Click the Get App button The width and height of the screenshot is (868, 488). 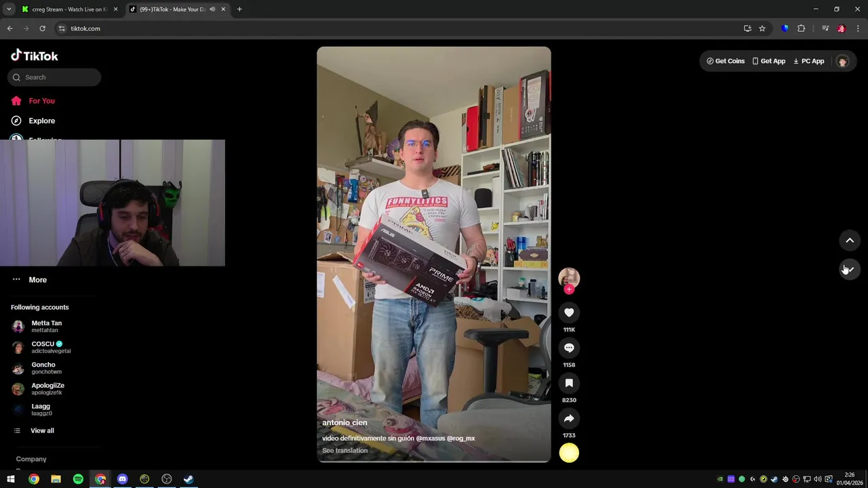tap(768, 61)
